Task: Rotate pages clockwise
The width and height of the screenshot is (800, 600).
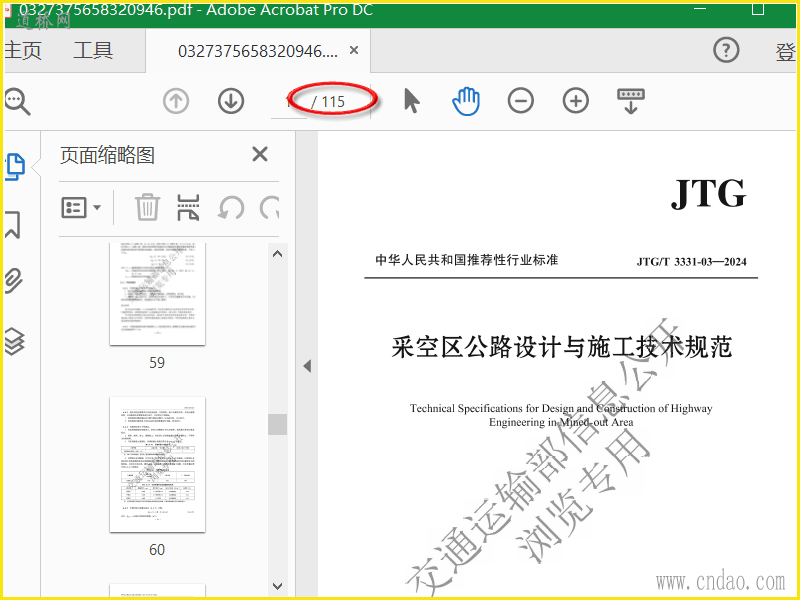Action: click(269, 208)
